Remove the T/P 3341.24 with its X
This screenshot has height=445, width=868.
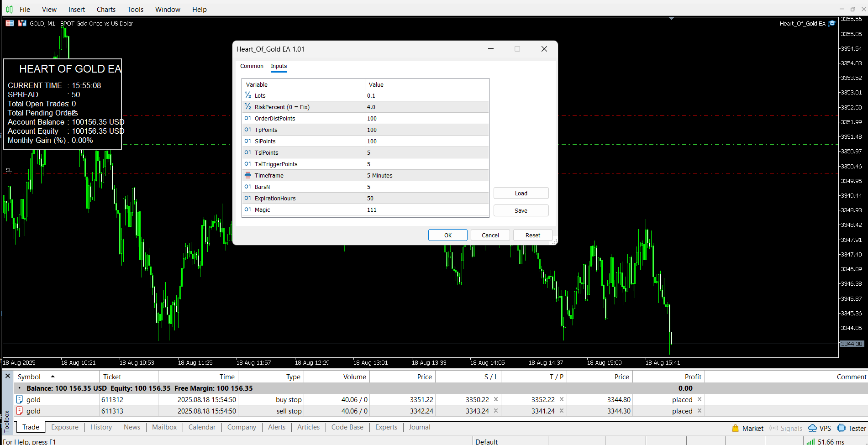[x=562, y=411]
